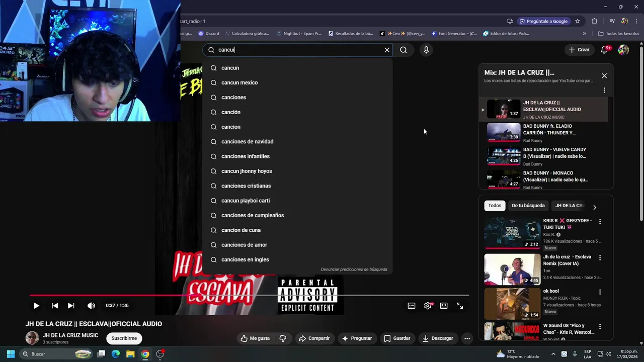
Task: Choose the "canciones de navidad" suggestion
Action: coord(297,142)
